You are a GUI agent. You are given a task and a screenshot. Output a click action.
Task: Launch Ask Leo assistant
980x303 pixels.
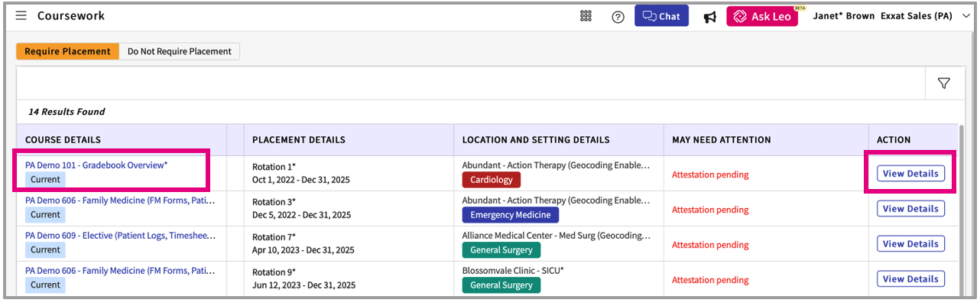pyautogui.click(x=762, y=16)
